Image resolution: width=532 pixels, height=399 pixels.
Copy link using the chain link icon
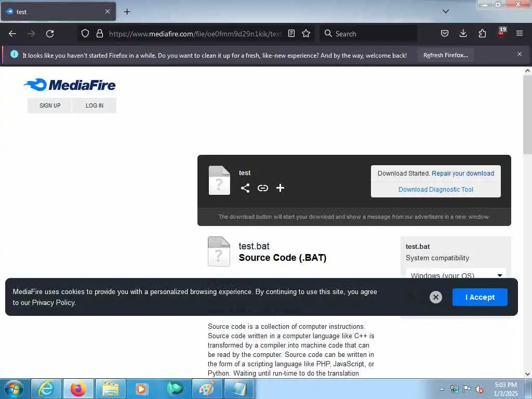coord(262,188)
